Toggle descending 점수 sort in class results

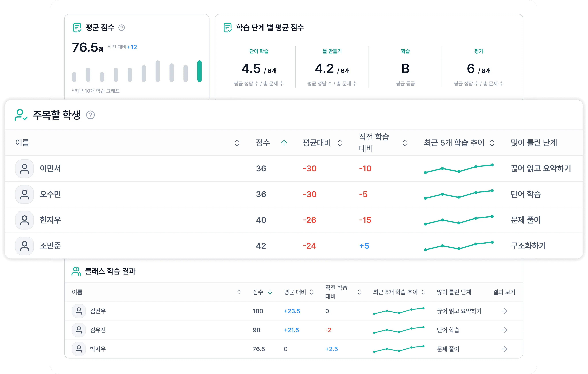pyautogui.click(x=270, y=292)
